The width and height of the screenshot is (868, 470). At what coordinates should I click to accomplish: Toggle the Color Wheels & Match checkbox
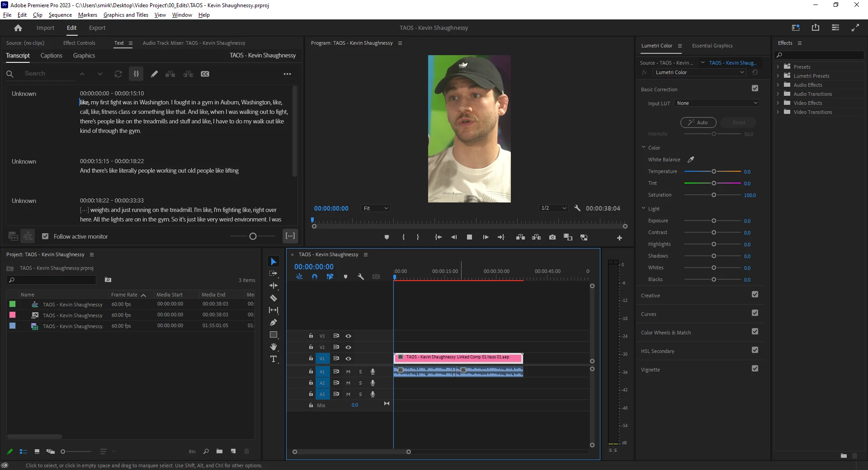[755, 331]
